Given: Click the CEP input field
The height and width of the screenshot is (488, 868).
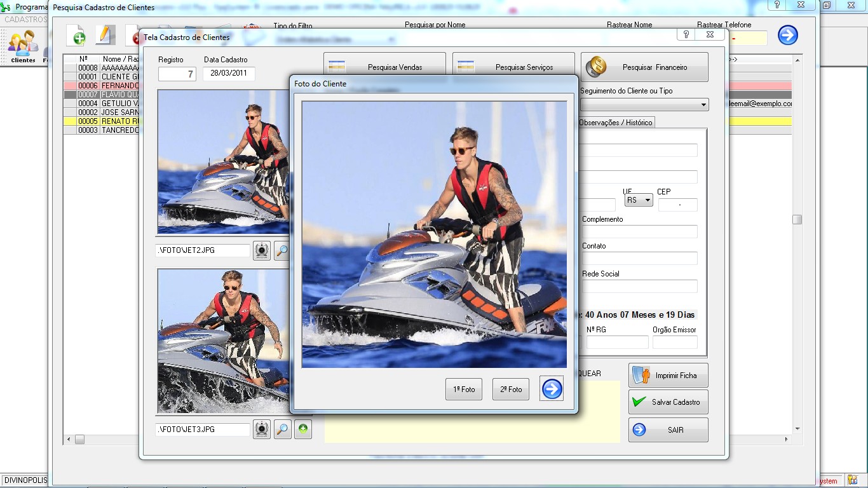Looking at the screenshot, I should coord(677,205).
